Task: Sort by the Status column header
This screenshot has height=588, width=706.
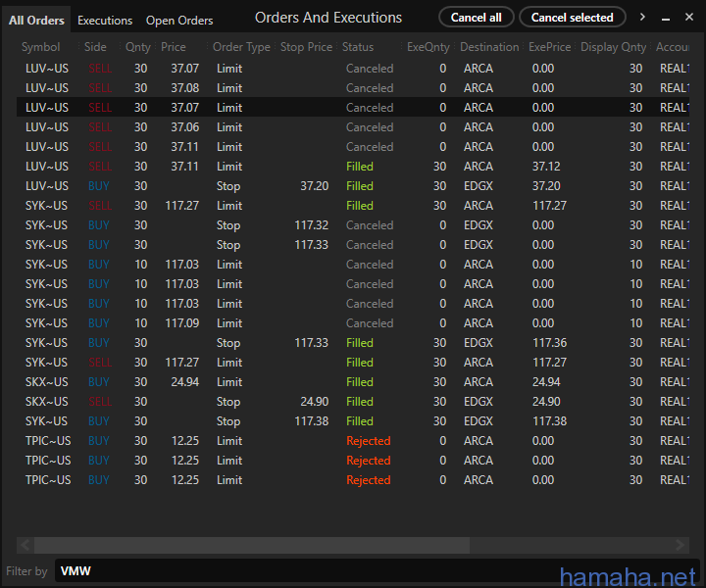Action: pyautogui.click(x=358, y=47)
